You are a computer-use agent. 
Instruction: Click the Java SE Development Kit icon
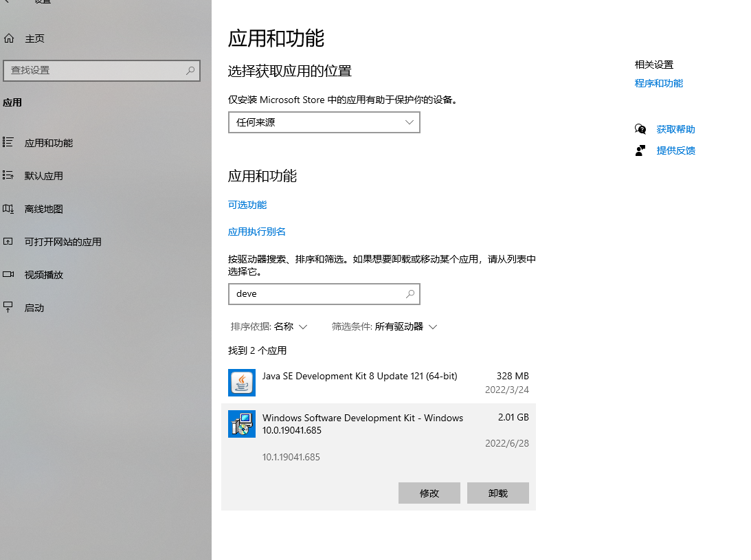click(x=241, y=382)
